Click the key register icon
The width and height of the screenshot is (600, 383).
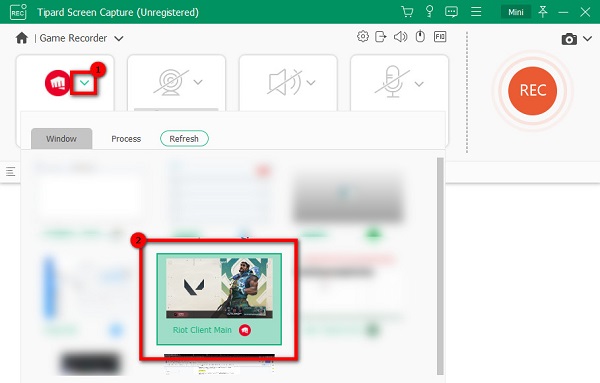[429, 11]
